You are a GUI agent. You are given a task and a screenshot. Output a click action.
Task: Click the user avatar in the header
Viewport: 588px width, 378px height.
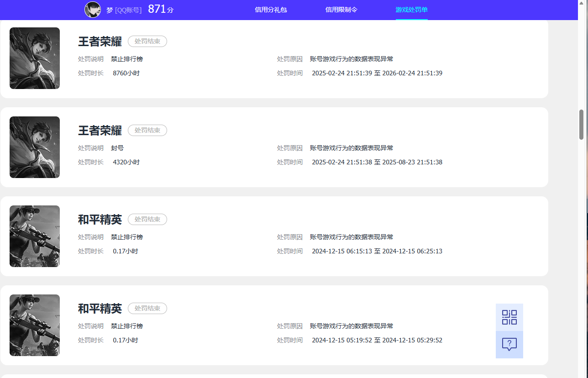click(93, 10)
